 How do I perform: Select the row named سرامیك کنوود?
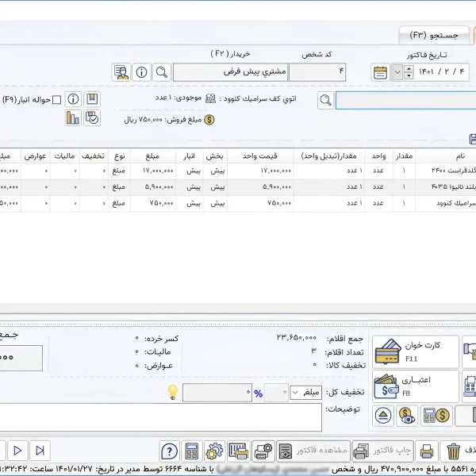[238, 203]
